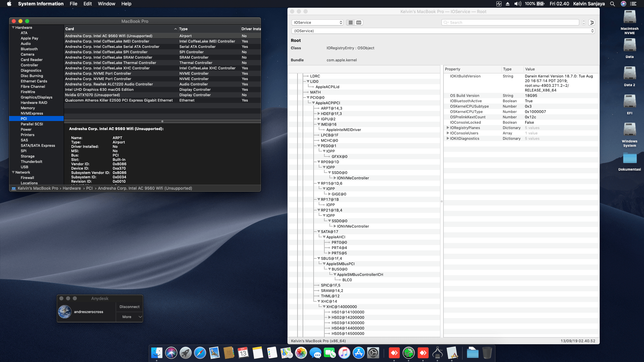The height and width of the screenshot is (362, 644).
Task: Open System Preferences from the Dock
Action: pos(373,353)
